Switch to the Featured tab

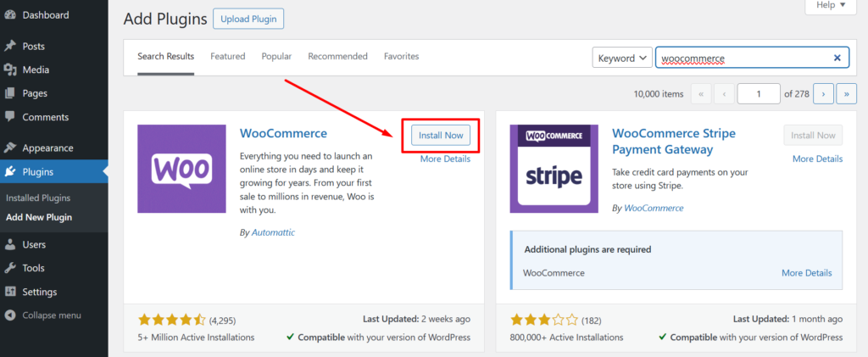point(227,57)
